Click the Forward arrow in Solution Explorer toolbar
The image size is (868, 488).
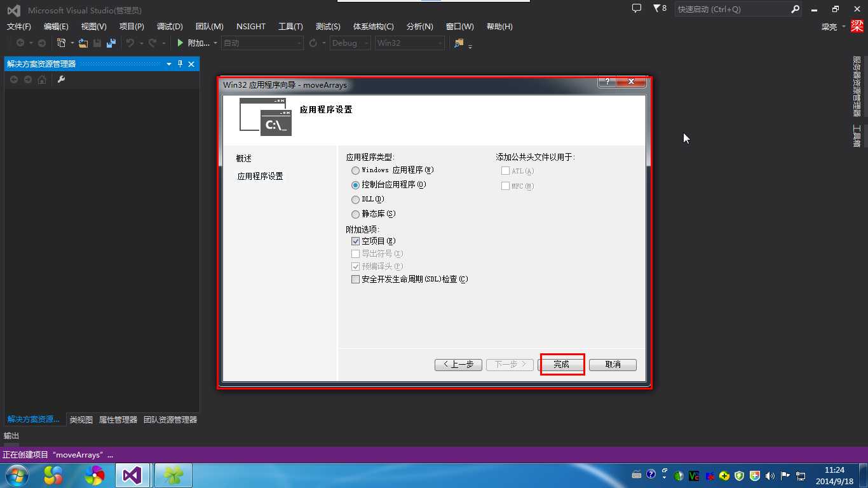click(28, 79)
